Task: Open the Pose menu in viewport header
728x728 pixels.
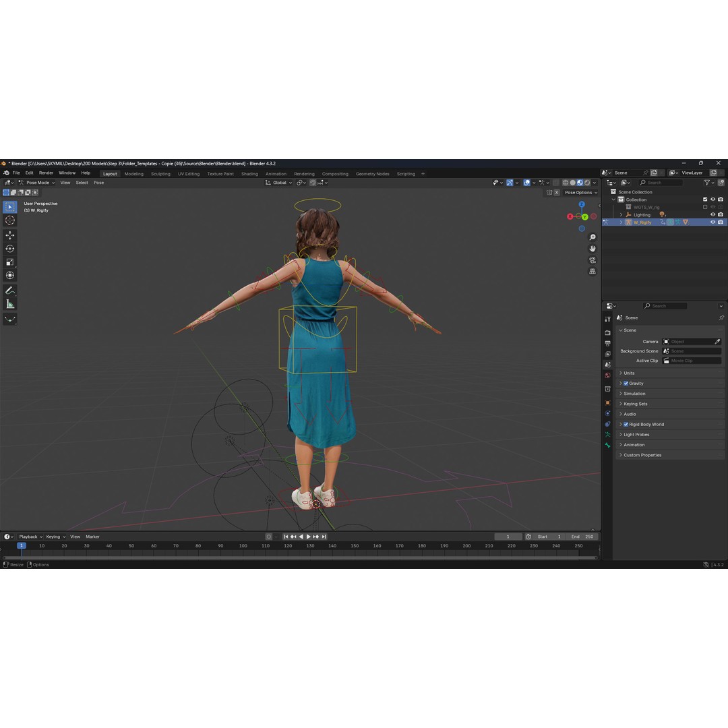Action: [x=99, y=183]
